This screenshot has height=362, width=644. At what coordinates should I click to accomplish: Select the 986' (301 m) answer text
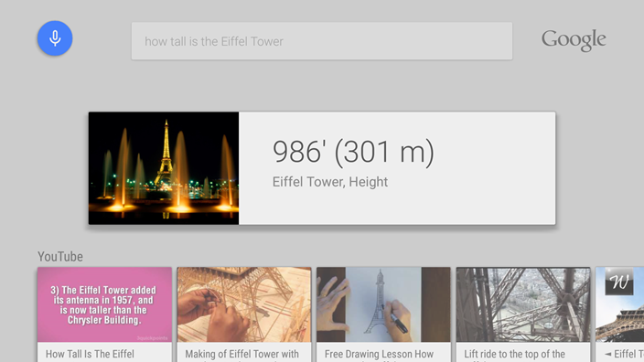tap(353, 153)
